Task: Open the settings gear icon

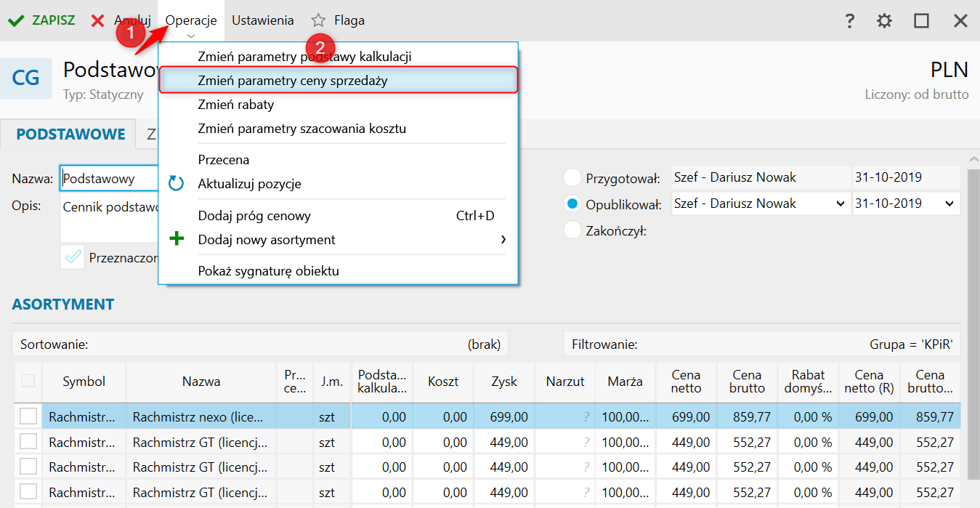Action: click(884, 21)
